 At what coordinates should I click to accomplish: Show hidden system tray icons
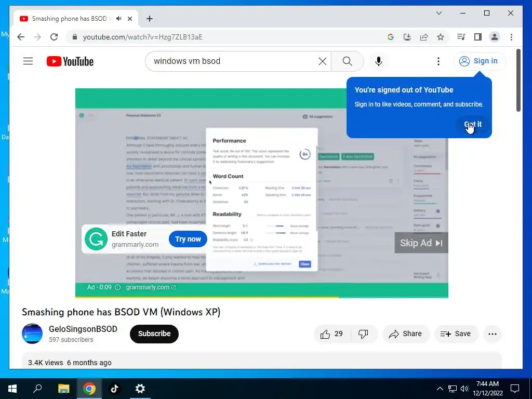point(440,389)
